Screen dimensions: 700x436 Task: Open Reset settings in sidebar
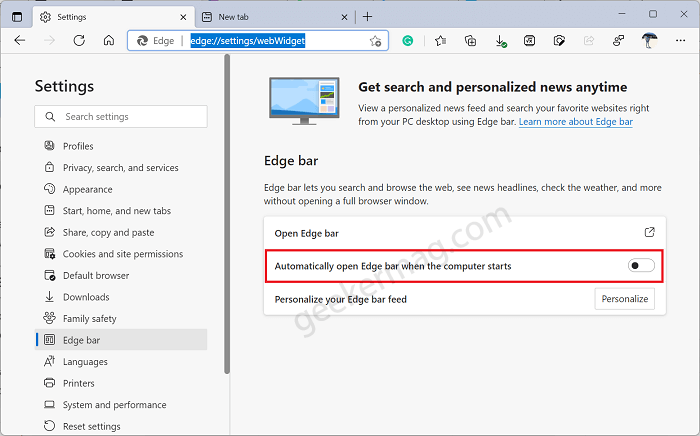[121, 426]
